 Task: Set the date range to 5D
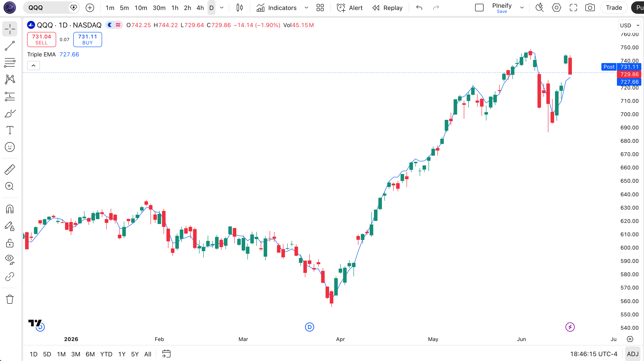tap(47, 354)
